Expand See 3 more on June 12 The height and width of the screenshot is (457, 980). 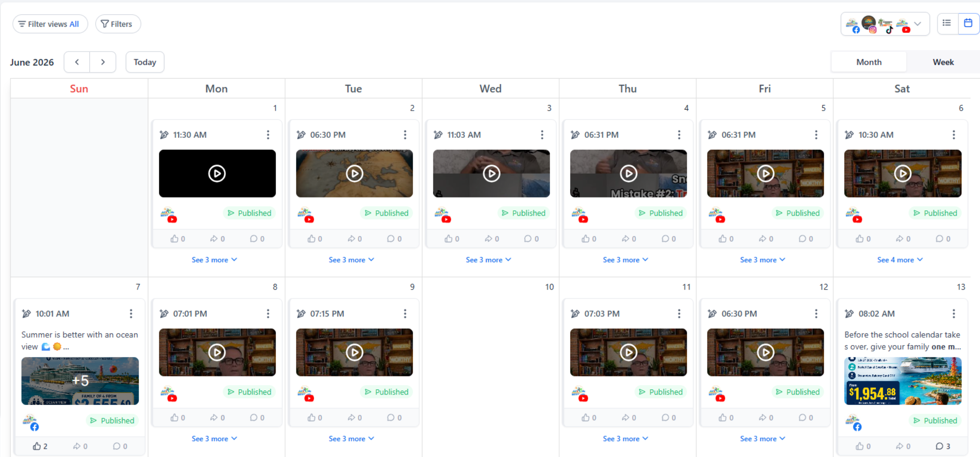[x=763, y=439]
